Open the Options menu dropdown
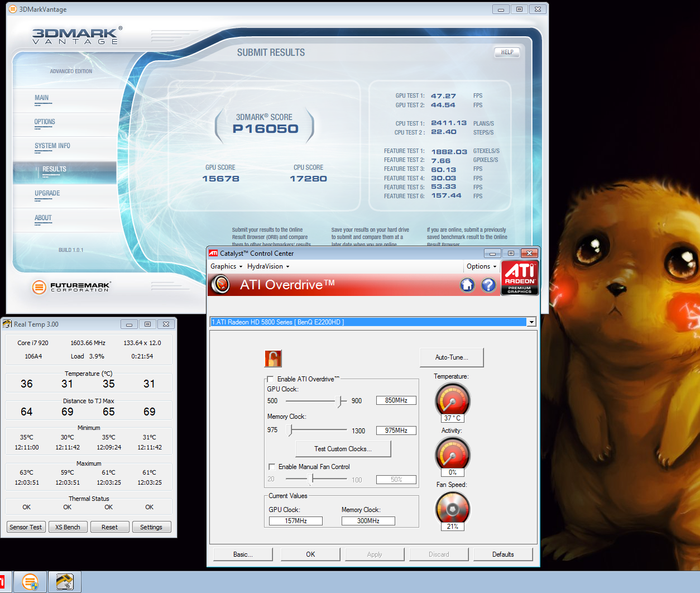Image resolution: width=700 pixels, height=593 pixels. coord(481,266)
